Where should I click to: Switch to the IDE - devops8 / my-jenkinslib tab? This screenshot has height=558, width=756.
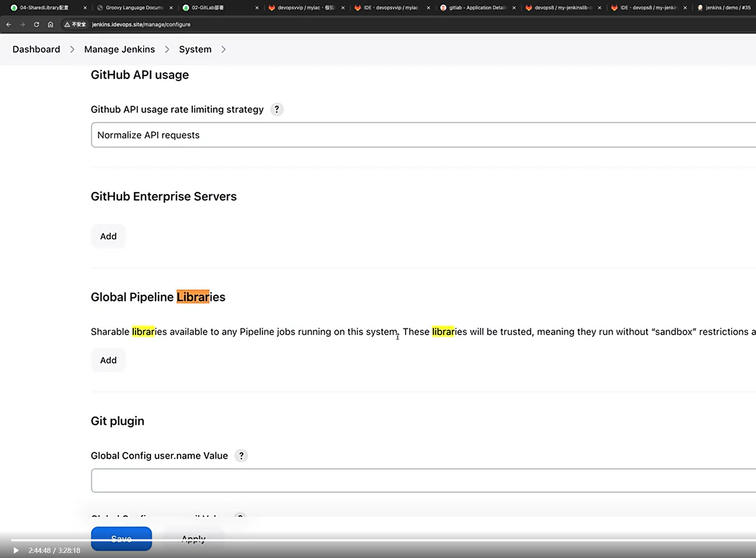[x=649, y=8]
